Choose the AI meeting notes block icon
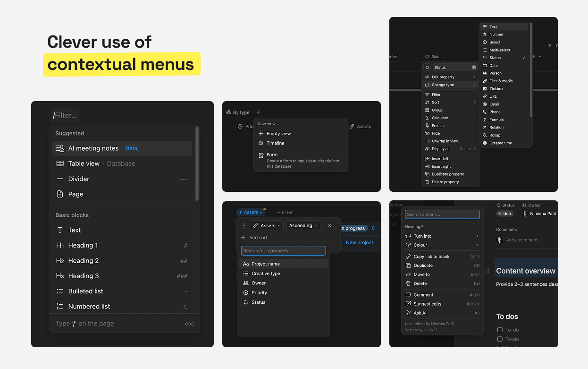 [x=60, y=148]
